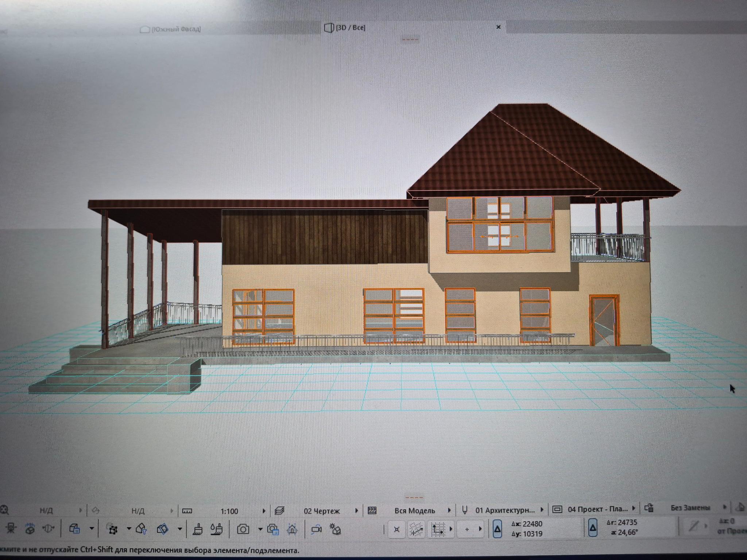Viewport: 747px width, 560px height.
Task: Open the 02 Чертеж layer combination dropdown
Action: pos(357,510)
